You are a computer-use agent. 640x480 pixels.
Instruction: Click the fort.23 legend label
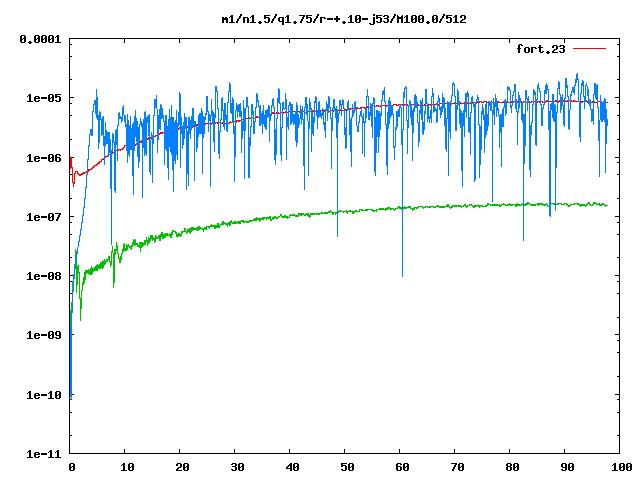[540, 49]
